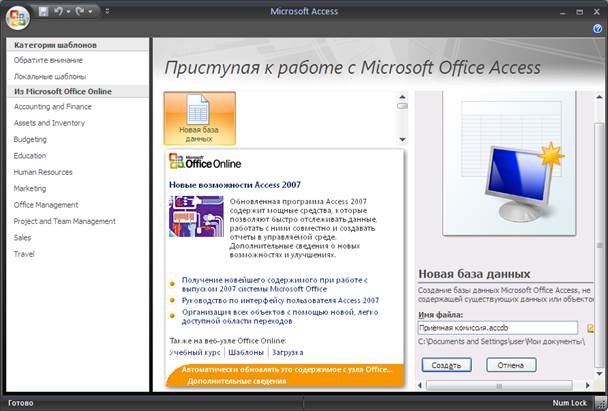Click the file path C:\Documents and Settings text
The image size is (608, 411).
click(x=501, y=342)
